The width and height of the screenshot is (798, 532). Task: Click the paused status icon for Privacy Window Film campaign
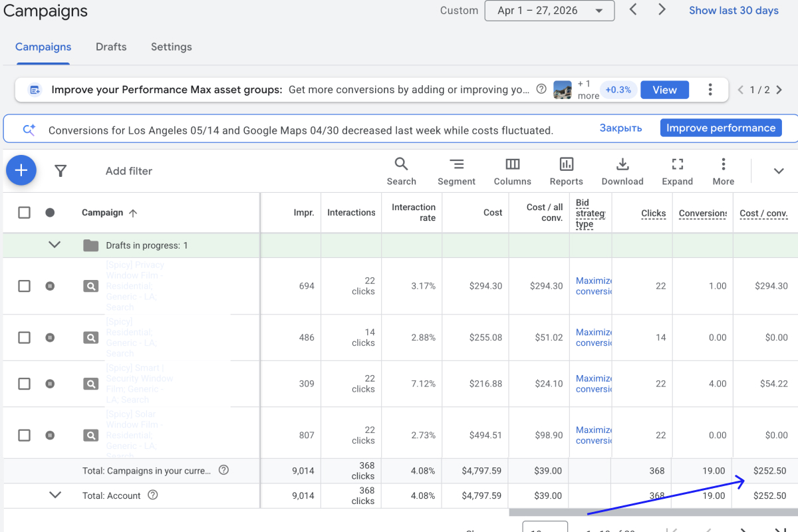point(50,286)
